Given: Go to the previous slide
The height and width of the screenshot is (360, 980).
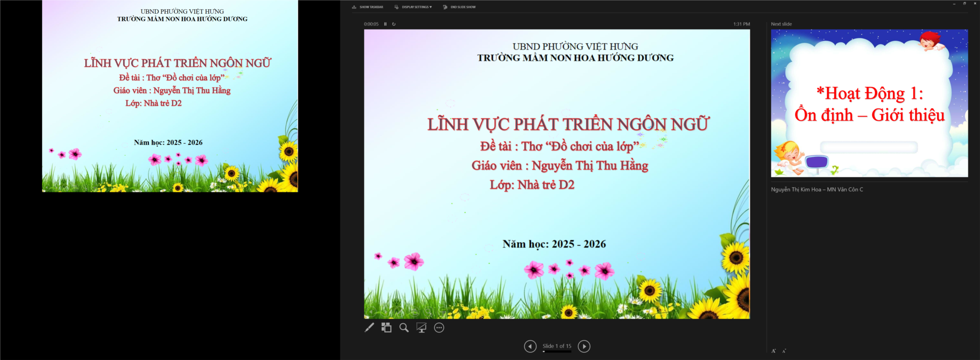Looking at the screenshot, I should click(x=530, y=346).
